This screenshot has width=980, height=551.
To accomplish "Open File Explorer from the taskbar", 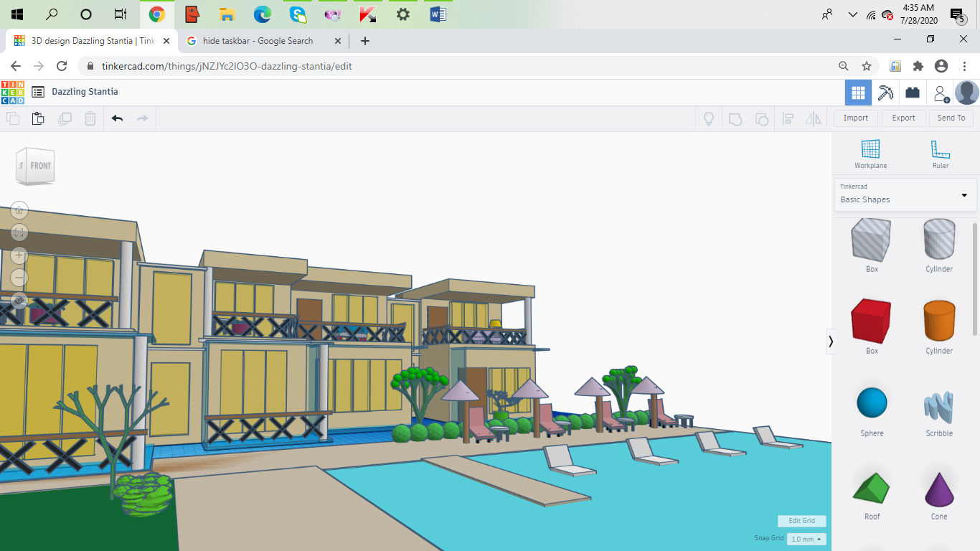I will pos(227,14).
